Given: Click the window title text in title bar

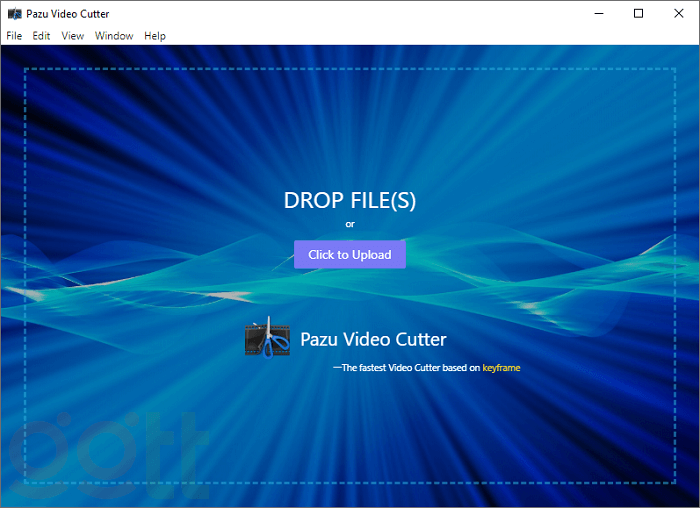Looking at the screenshot, I should [x=68, y=14].
